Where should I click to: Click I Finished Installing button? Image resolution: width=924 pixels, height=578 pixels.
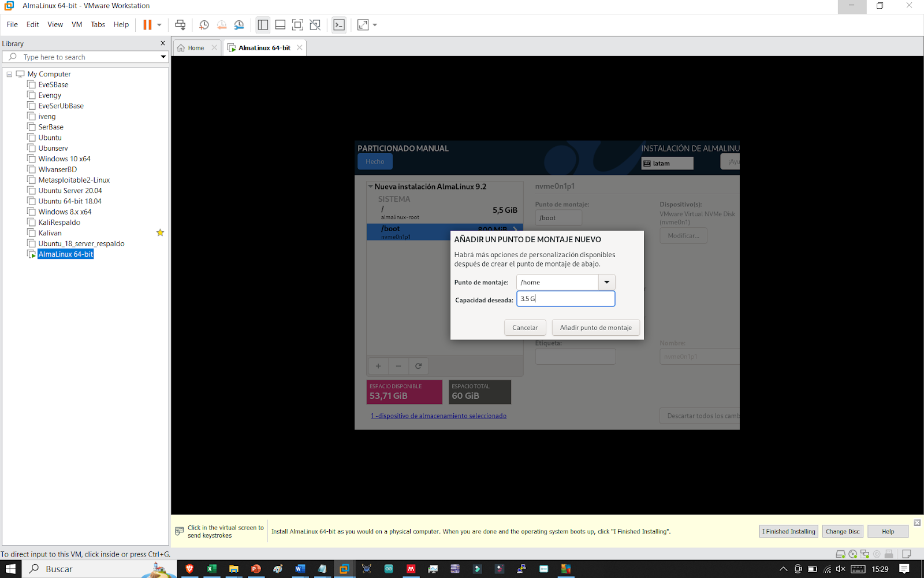(788, 532)
